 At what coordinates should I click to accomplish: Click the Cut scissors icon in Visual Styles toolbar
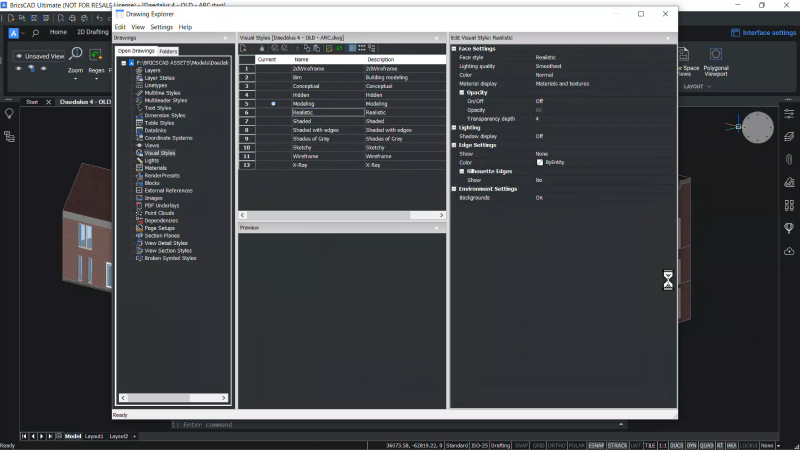(x=297, y=48)
